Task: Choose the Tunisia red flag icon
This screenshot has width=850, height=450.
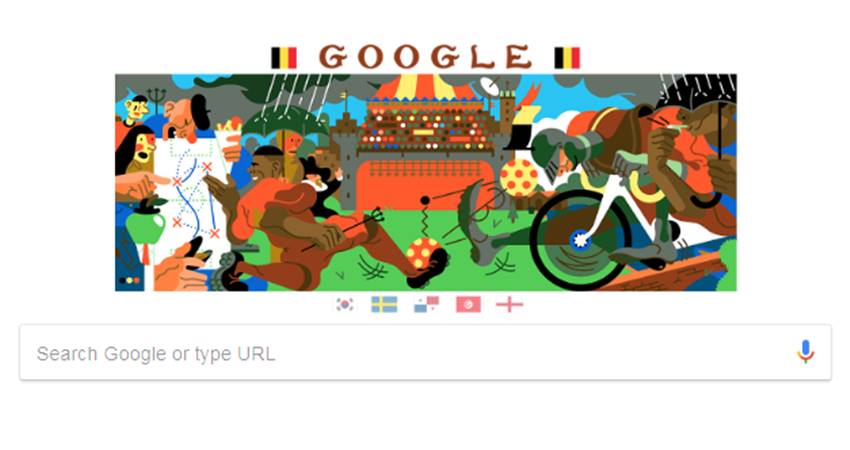Action: [468, 305]
